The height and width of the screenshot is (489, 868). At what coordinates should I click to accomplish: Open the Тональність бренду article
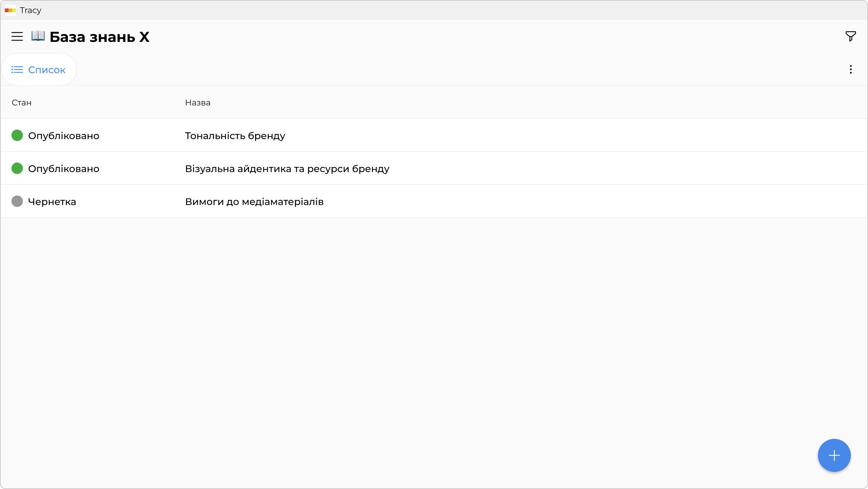[x=235, y=136]
